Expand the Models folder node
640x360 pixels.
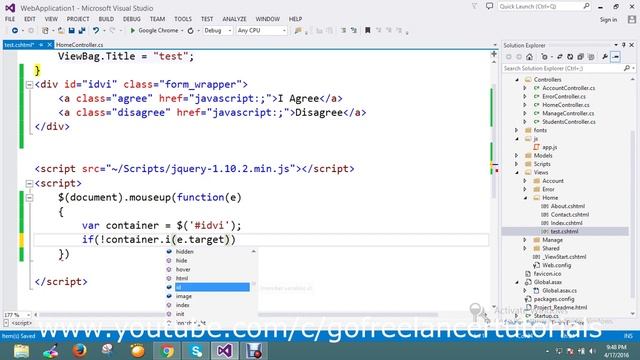pyautogui.click(x=517, y=156)
